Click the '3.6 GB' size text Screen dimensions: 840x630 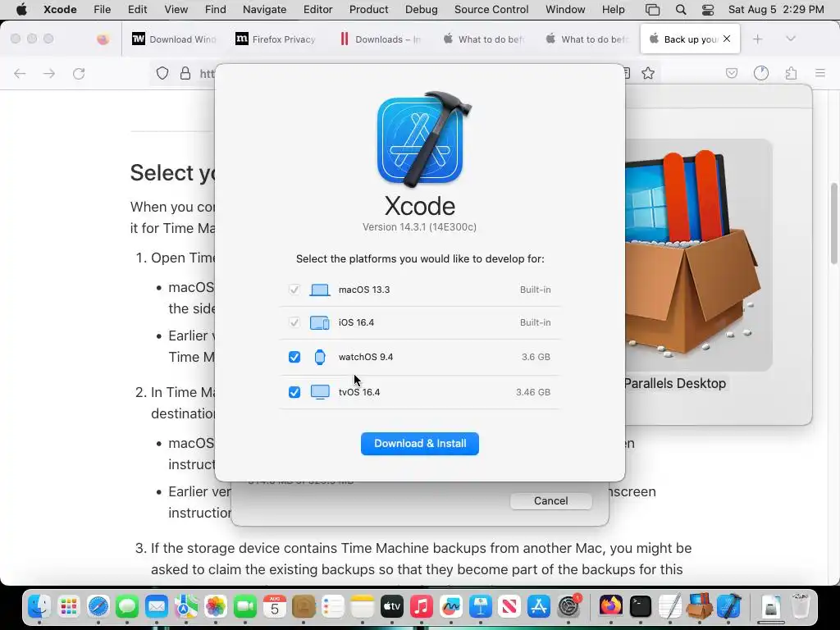536,357
